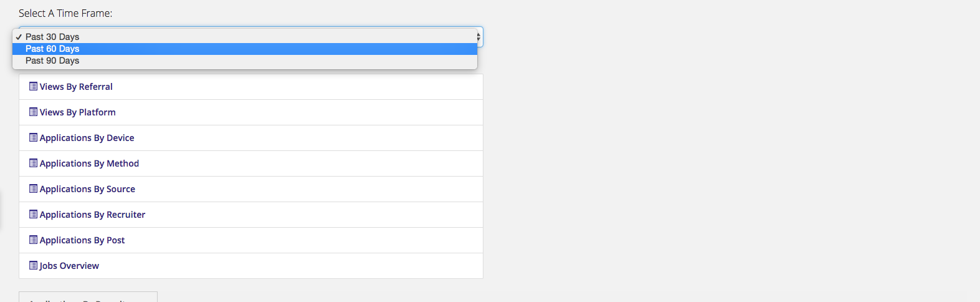This screenshot has height=302, width=980.
Task: Click the table icon beside Applications By Method
Action: tap(34, 163)
